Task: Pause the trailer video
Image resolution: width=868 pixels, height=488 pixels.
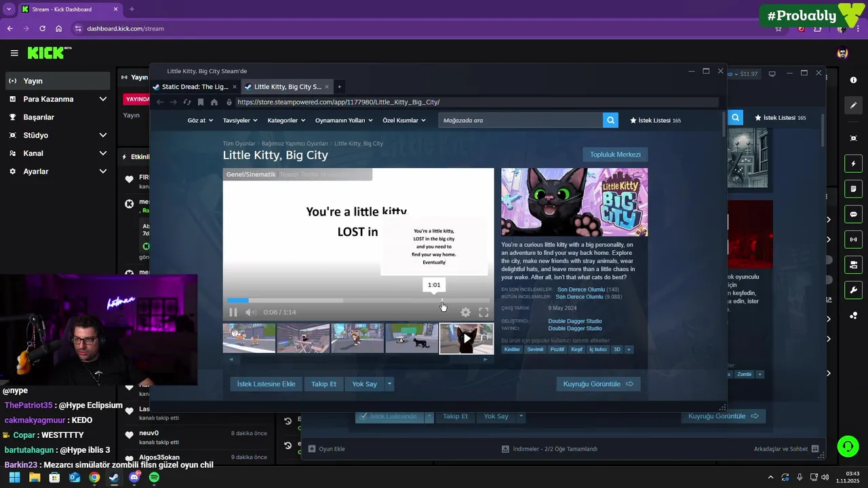Action: (x=233, y=312)
